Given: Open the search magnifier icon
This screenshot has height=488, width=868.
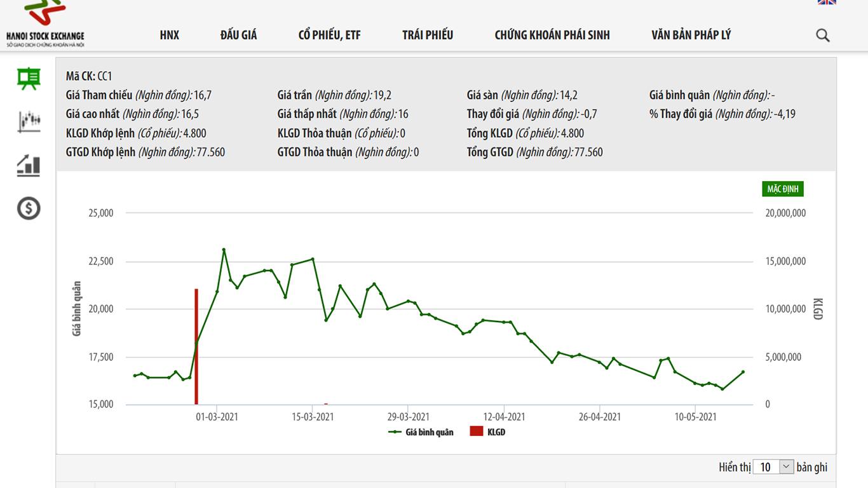Looking at the screenshot, I should click(x=822, y=36).
